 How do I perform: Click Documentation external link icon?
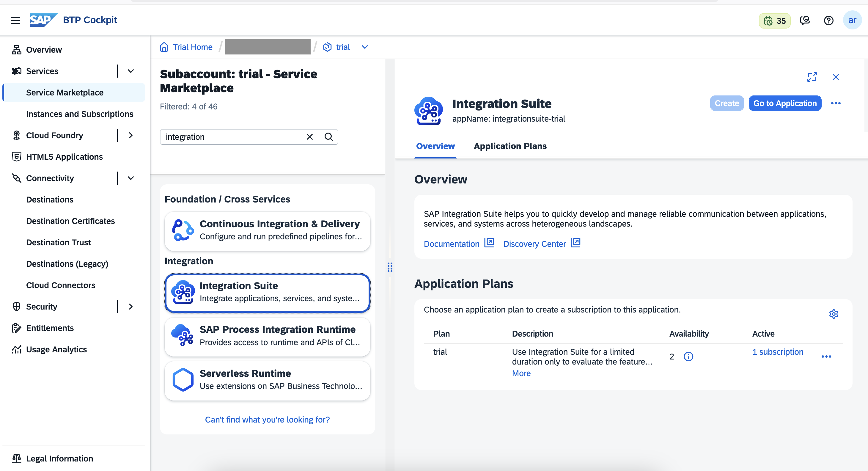click(489, 243)
